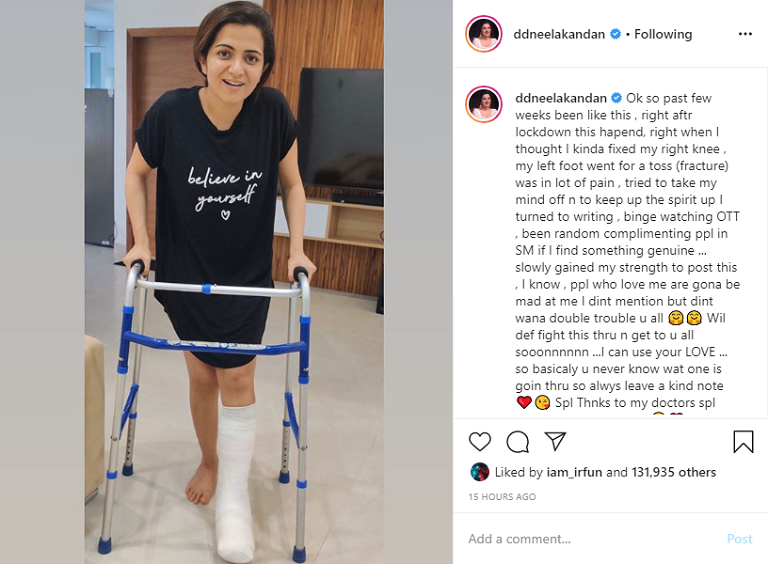The width and height of the screenshot is (768, 564).
Task: Click the verified badge in the header
Action: click(x=616, y=34)
